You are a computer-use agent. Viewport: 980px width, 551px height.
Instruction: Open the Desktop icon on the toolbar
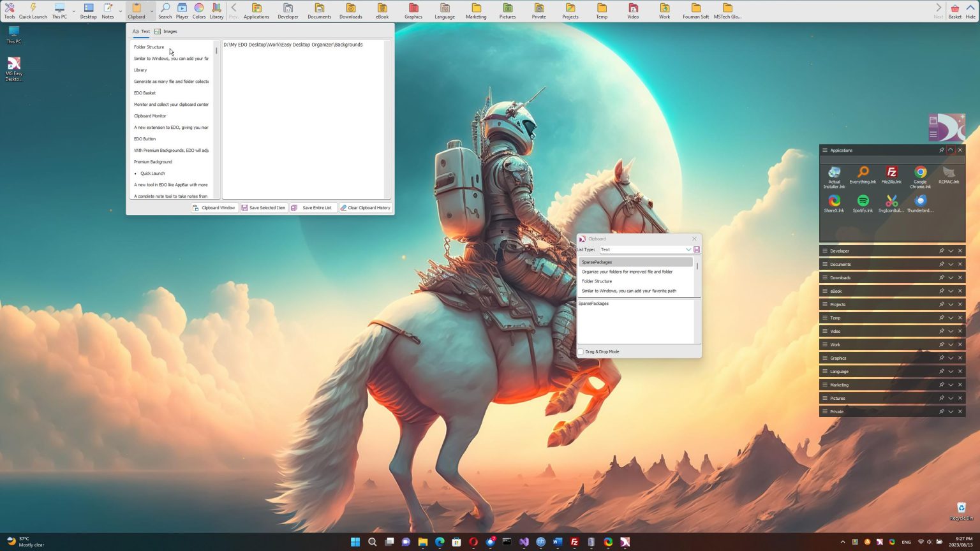[x=88, y=10]
